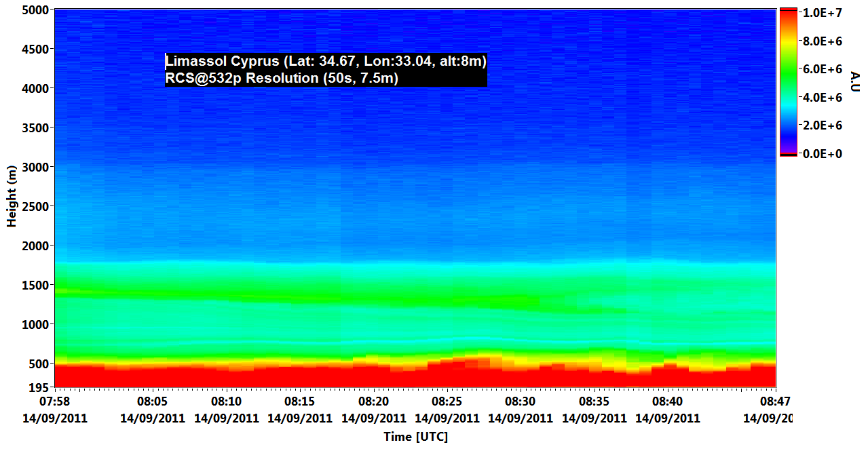The height and width of the screenshot is (451, 868).
Task: Select the 2000 tick on height axis
Action: (35, 246)
